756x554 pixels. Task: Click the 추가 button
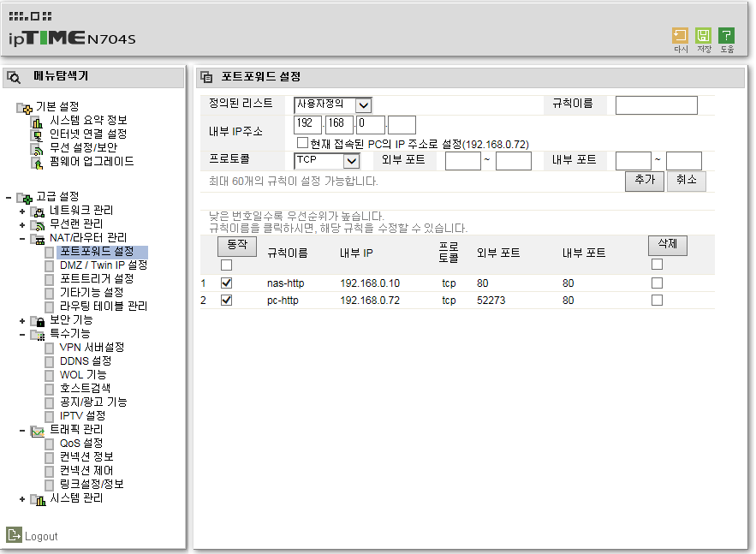tap(645, 181)
